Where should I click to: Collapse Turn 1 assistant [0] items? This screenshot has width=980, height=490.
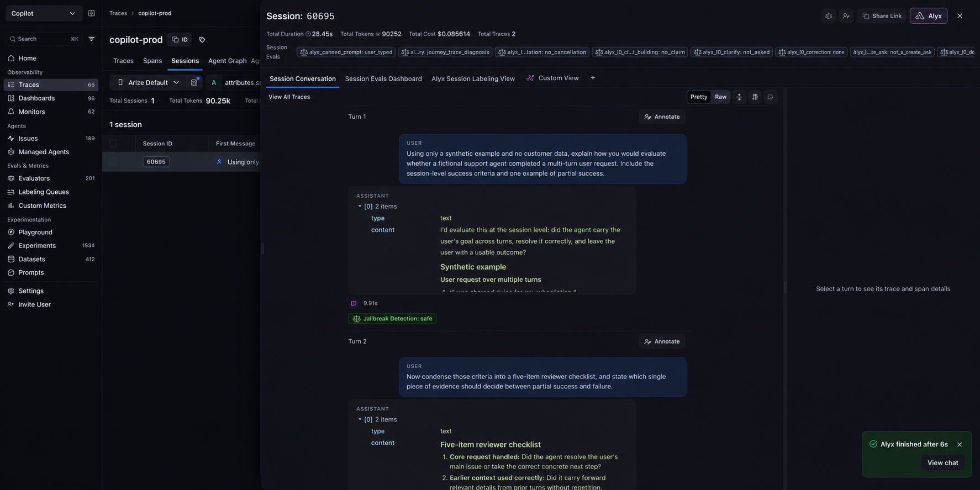tap(360, 207)
